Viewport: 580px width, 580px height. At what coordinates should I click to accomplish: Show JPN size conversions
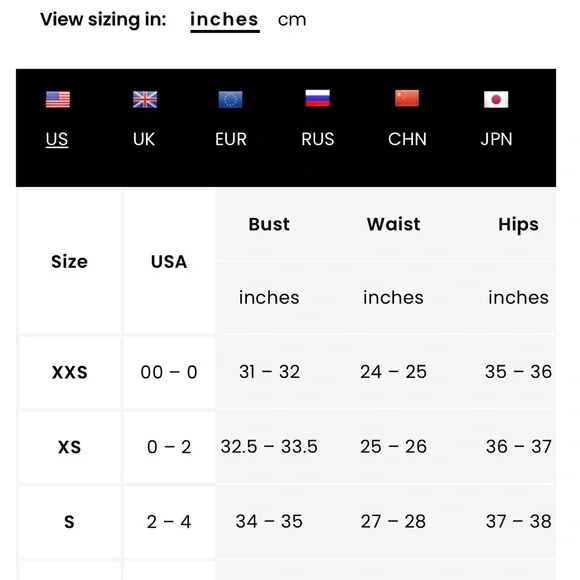(x=496, y=139)
